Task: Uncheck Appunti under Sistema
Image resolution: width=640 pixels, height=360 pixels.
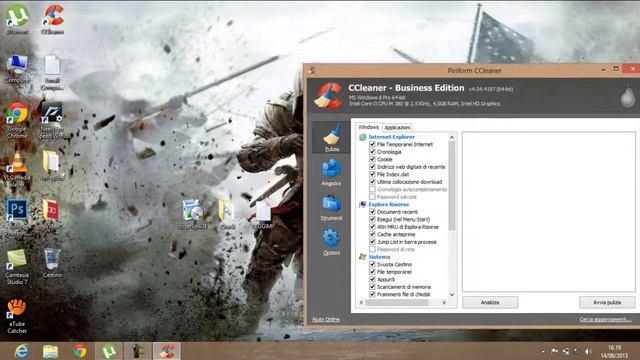Action: (372, 279)
